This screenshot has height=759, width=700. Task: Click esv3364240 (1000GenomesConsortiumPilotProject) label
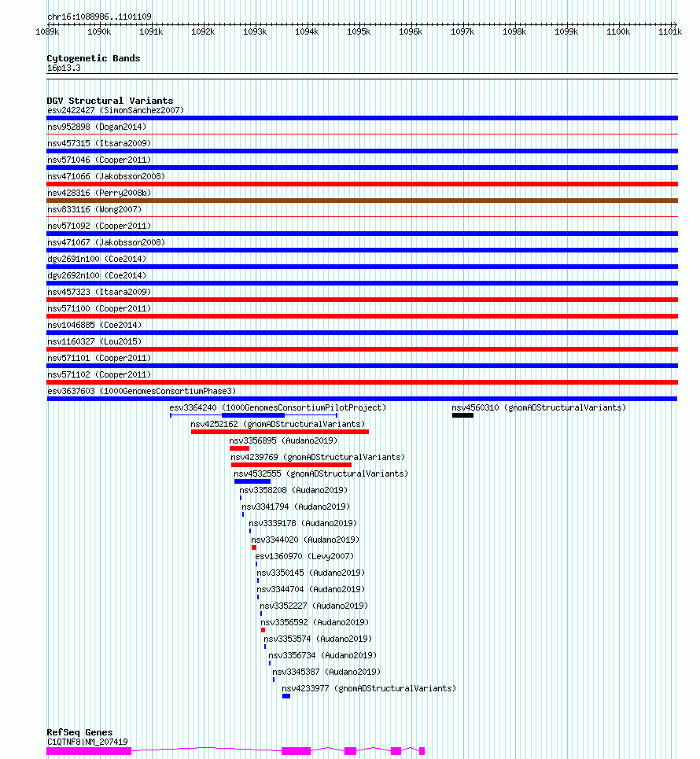pyautogui.click(x=278, y=407)
